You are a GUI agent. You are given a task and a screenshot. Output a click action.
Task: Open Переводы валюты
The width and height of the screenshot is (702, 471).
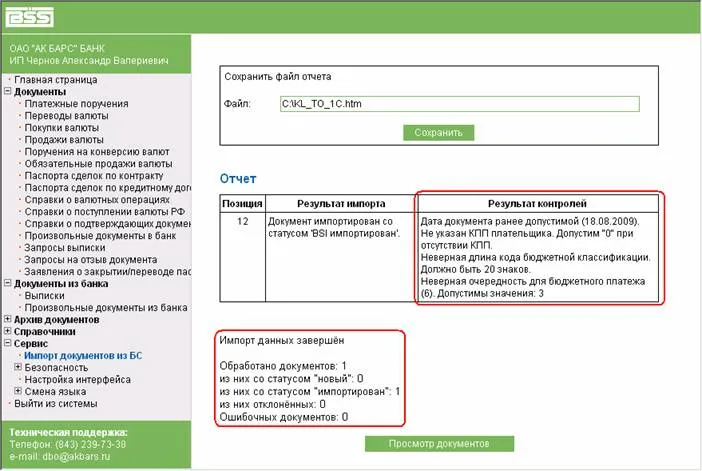[66, 116]
